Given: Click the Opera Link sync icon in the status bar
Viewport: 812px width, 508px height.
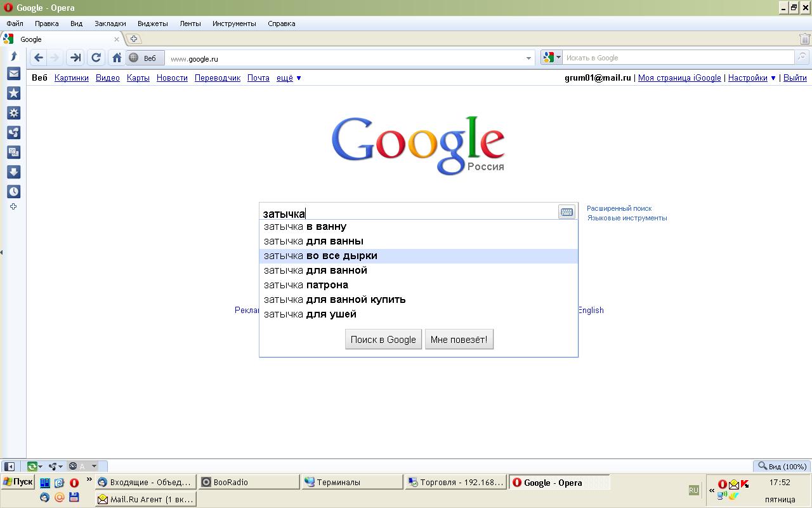Looking at the screenshot, I should pos(32,466).
